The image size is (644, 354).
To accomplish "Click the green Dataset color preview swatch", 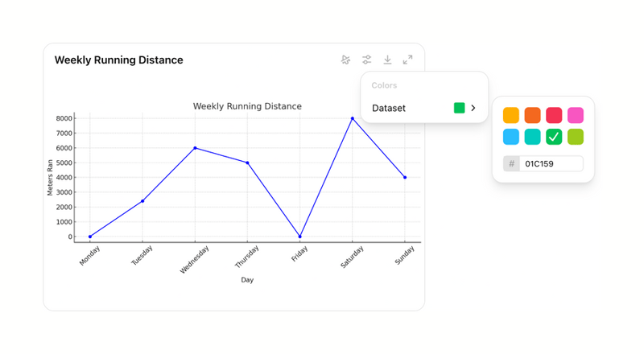I will [459, 108].
